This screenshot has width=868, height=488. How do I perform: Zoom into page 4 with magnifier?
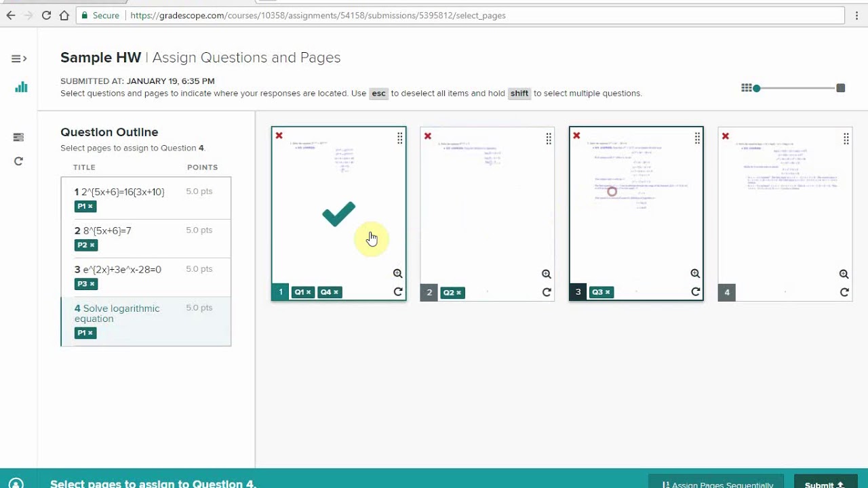click(844, 274)
